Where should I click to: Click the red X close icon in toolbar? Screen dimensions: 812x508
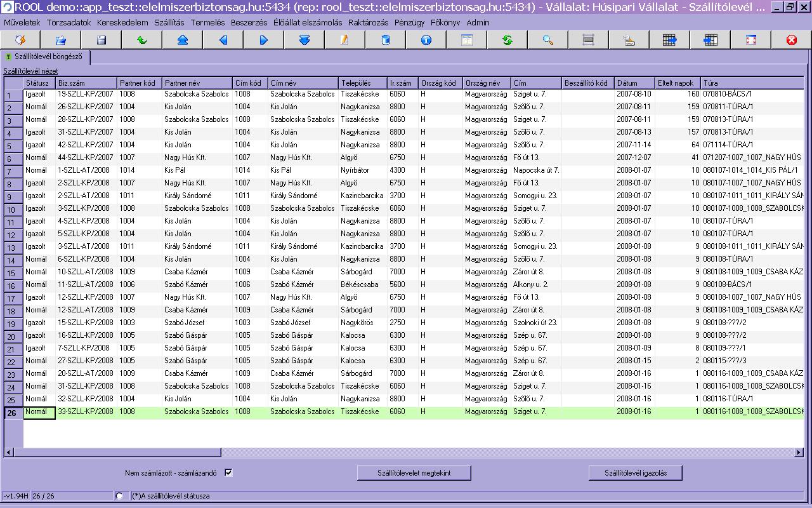(x=791, y=40)
